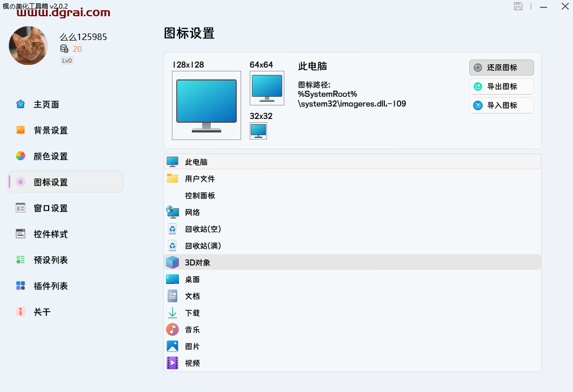Click the green download arrow icon
This screenshot has width=573, height=392.
tap(172, 313)
